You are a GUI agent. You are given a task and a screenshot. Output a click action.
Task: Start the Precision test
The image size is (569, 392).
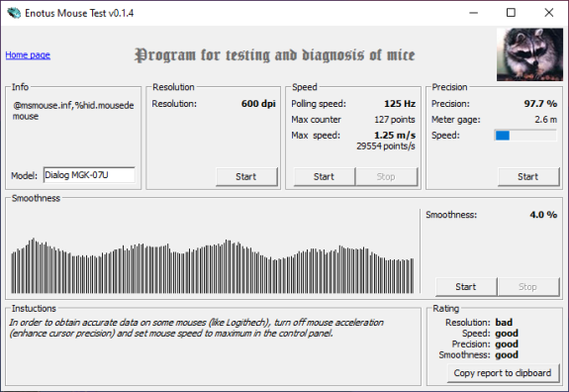pos(528,177)
